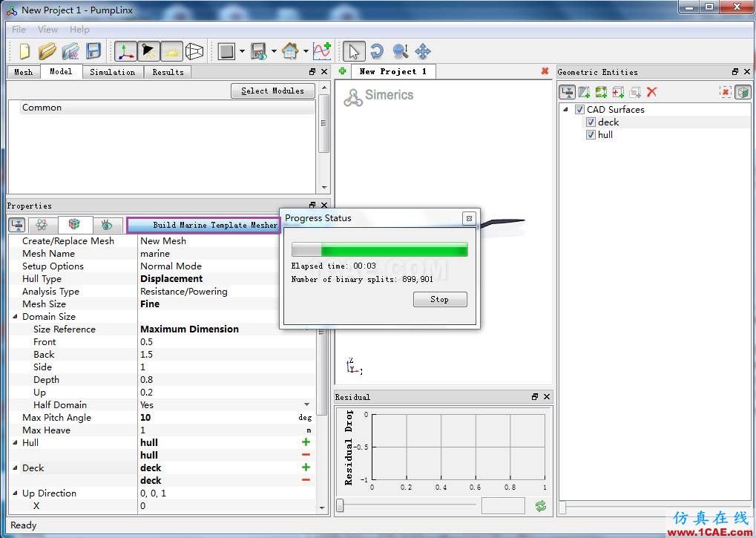Switch to perspective wireframe box view
The image size is (756, 538).
coord(194,51)
